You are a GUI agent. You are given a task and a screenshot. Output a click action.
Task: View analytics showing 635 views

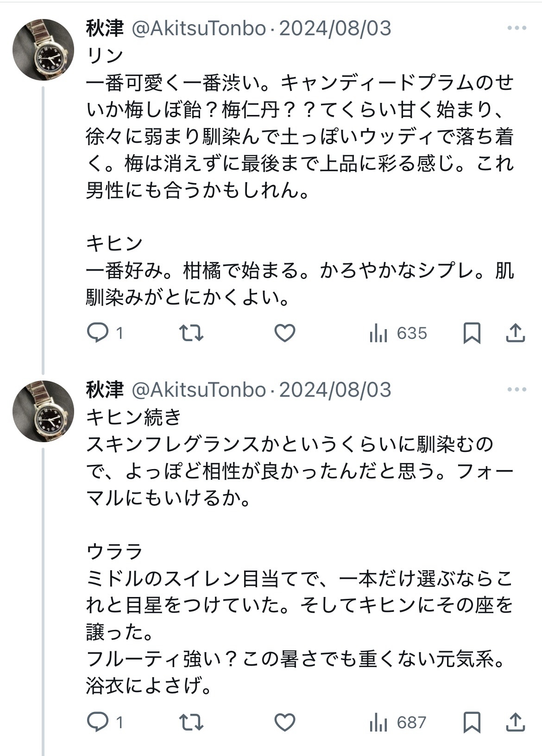pyautogui.click(x=398, y=333)
